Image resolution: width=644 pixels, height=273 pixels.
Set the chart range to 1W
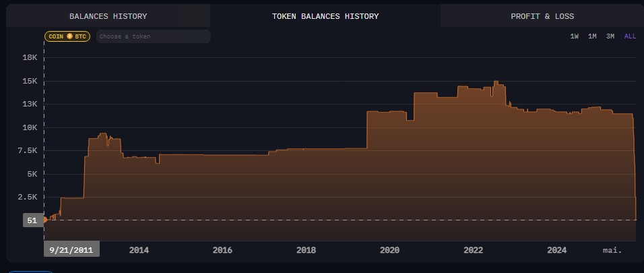click(x=575, y=36)
